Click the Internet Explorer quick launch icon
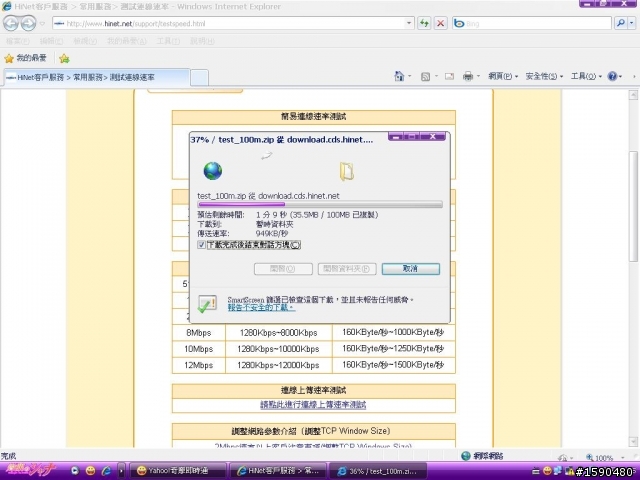Image resolution: width=640 pixels, height=480 pixels. tap(106, 471)
